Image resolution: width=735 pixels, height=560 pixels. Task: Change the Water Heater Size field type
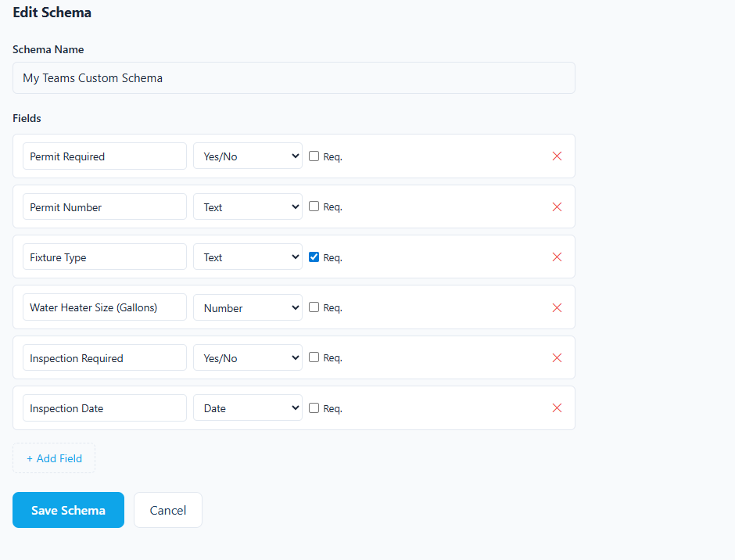pos(248,307)
